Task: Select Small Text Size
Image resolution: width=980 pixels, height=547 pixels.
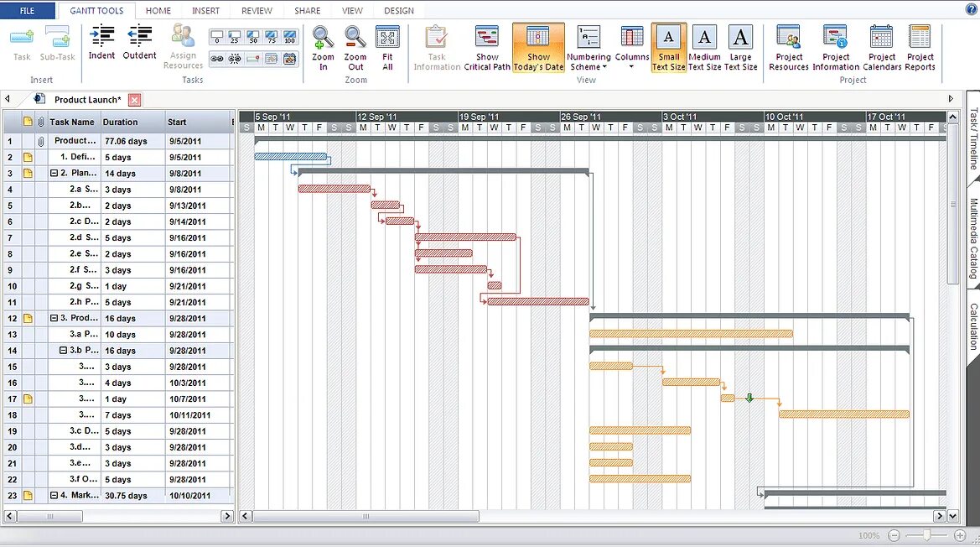Action: 669,48
